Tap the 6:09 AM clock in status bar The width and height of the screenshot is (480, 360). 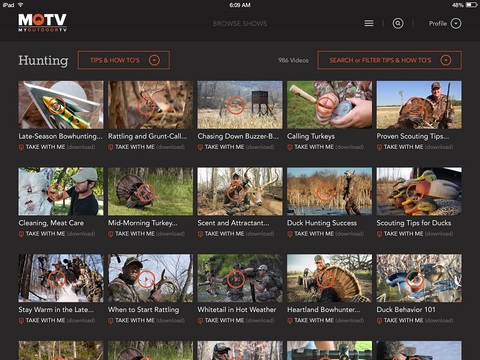[x=240, y=5]
